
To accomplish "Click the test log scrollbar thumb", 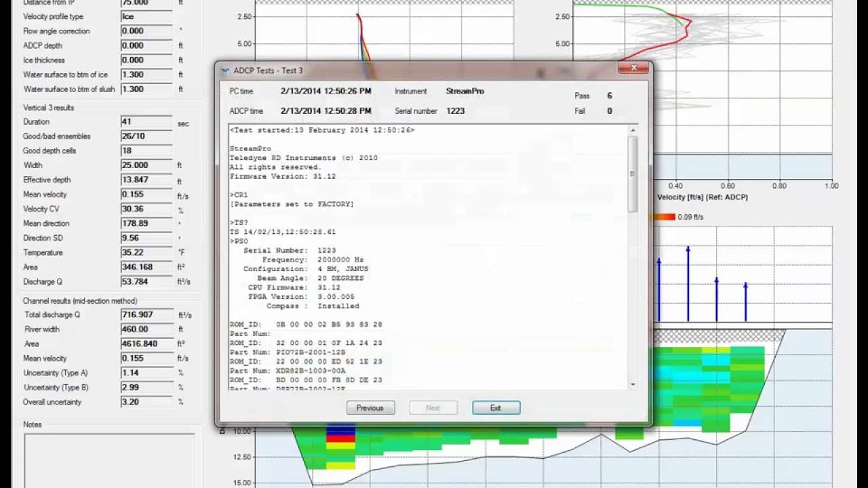I will pos(633,174).
